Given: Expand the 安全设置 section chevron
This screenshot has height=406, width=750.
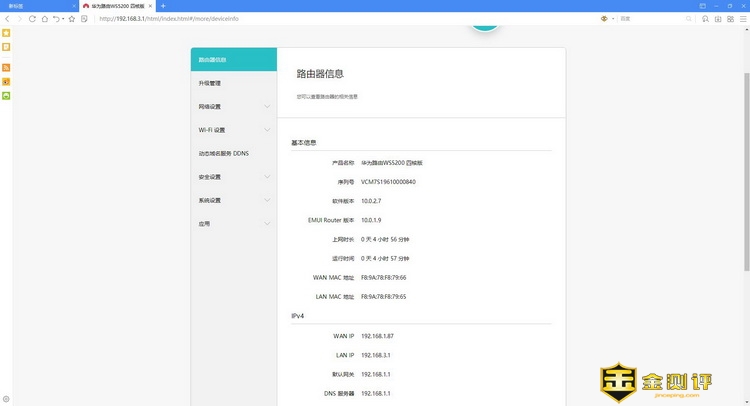Looking at the screenshot, I should [x=267, y=177].
